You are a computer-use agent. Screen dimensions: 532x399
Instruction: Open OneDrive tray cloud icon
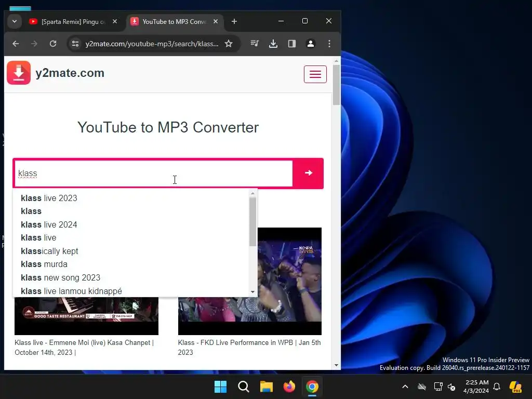[x=422, y=387]
